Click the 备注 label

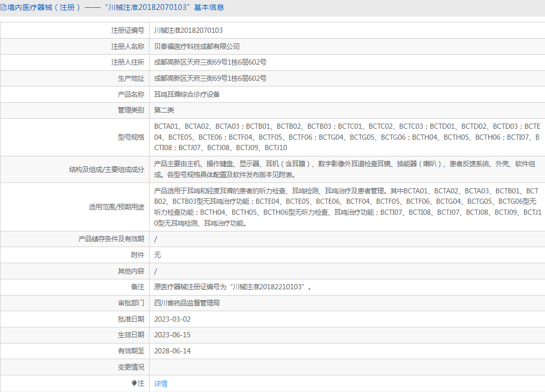coord(138,287)
